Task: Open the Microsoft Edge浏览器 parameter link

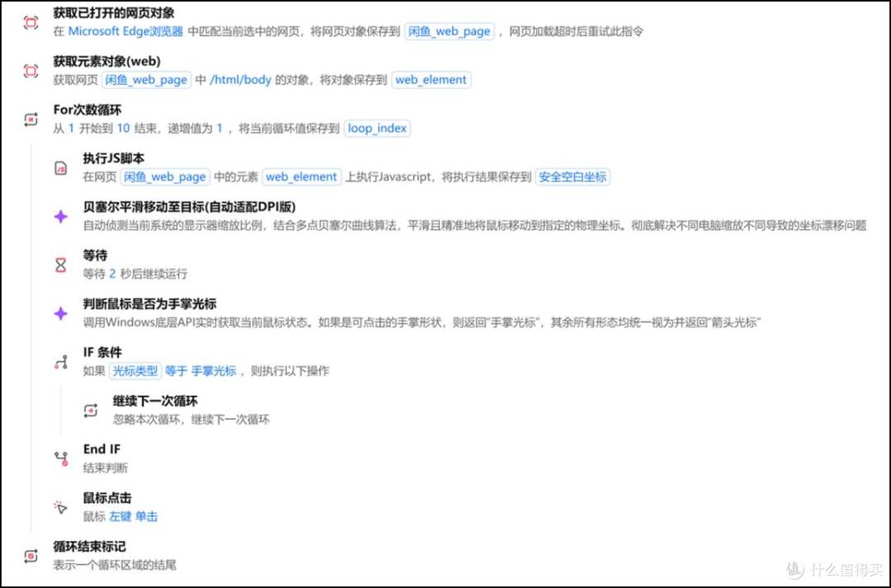Action: [x=125, y=31]
